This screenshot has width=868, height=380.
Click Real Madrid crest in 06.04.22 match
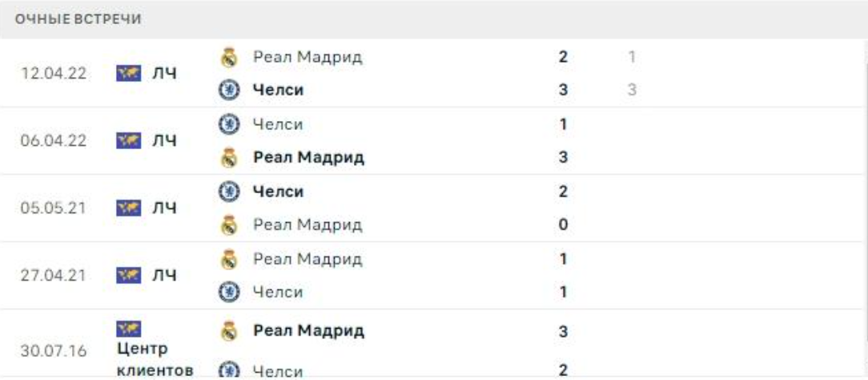226,158
